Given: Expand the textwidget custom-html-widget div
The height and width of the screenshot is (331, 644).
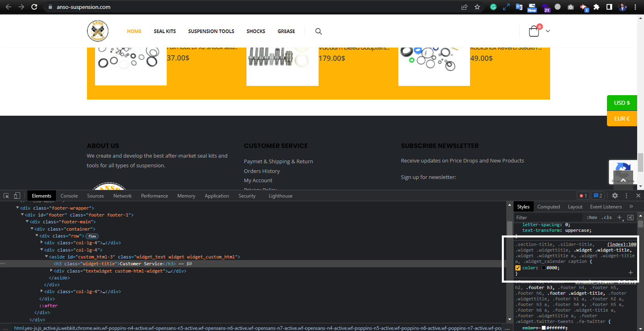Looking at the screenshot, I should (51, 271).
